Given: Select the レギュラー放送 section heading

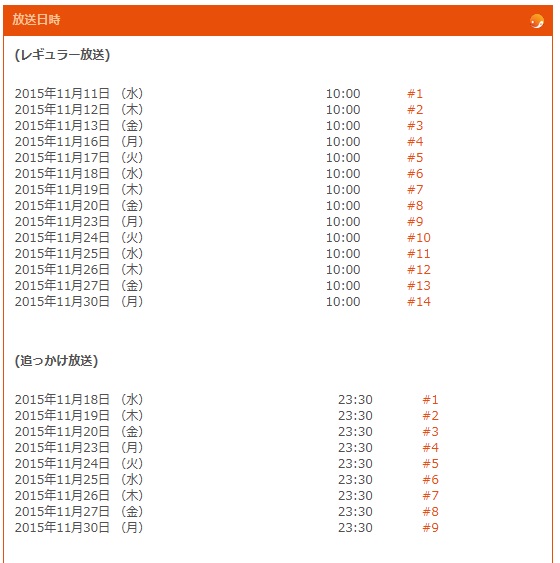Looking at the screenshot, I should pos(62,55).
